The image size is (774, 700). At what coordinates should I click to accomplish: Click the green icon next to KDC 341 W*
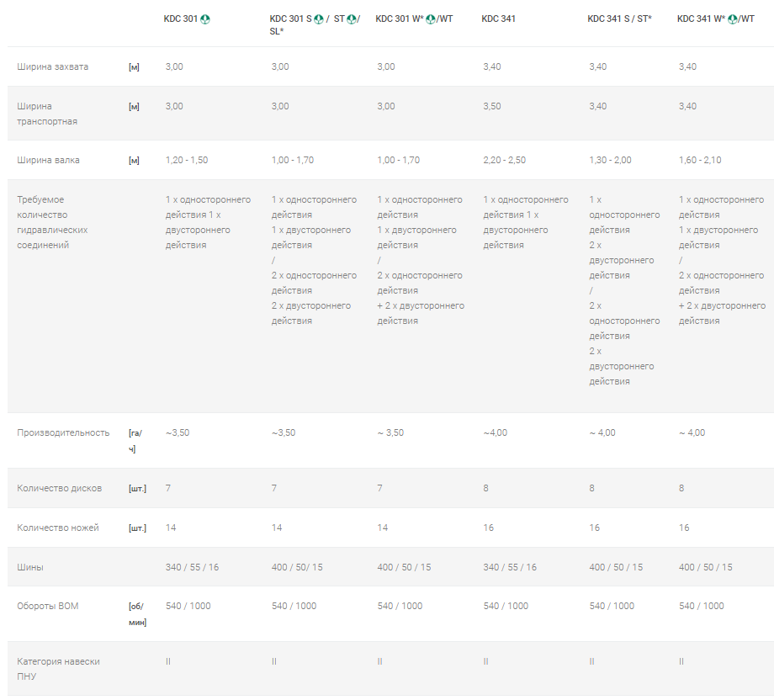pos(733,19)
